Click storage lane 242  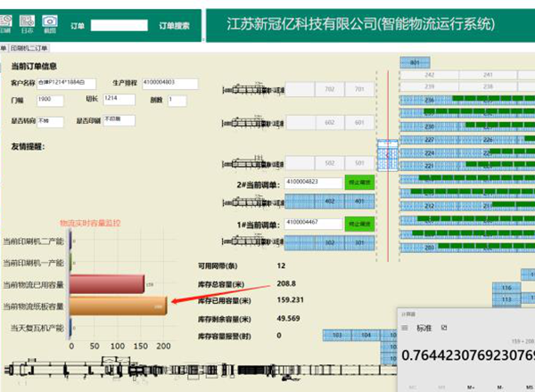(x=429, y=76)
